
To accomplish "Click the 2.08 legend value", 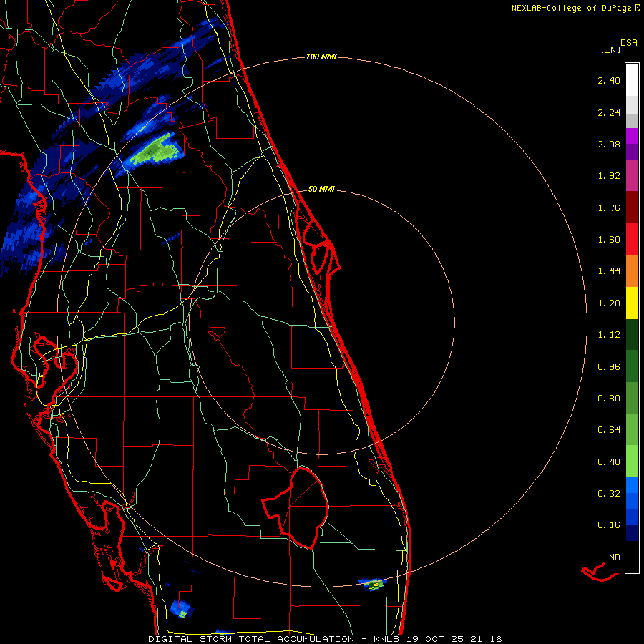I will [x=609, y=144].
